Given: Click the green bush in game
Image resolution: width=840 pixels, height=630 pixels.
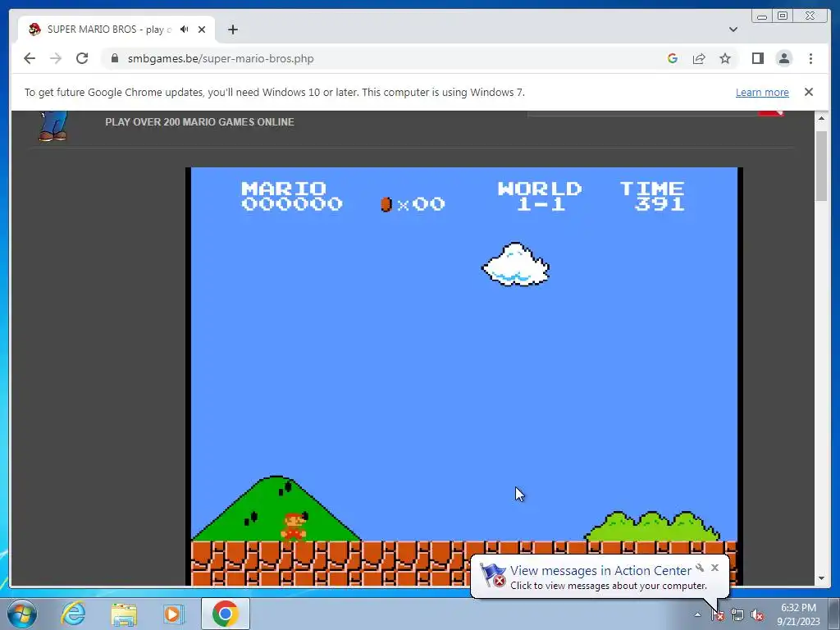Looking at the screenshot, I should click(652, 526).
